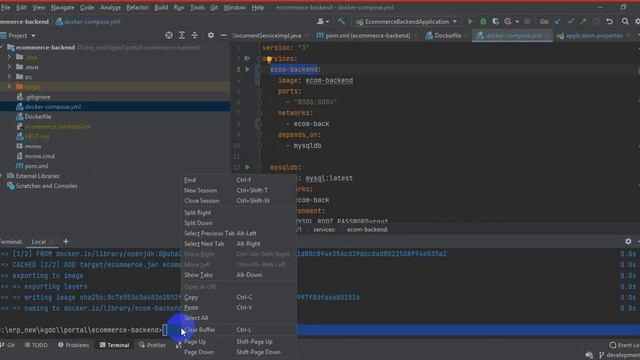The height and width of the screenshot is (360, 640).
Task: Open the Profiler tool window button
Action: 152,345
